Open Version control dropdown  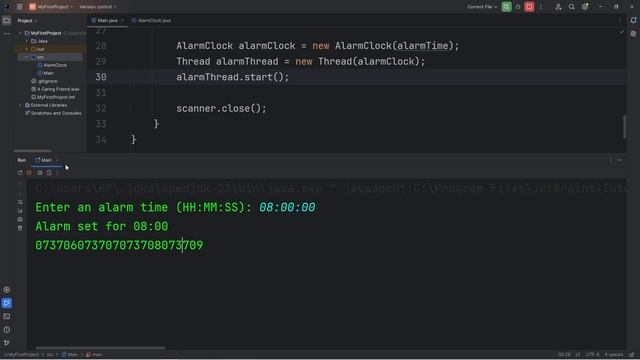click(x=98, y=7)
